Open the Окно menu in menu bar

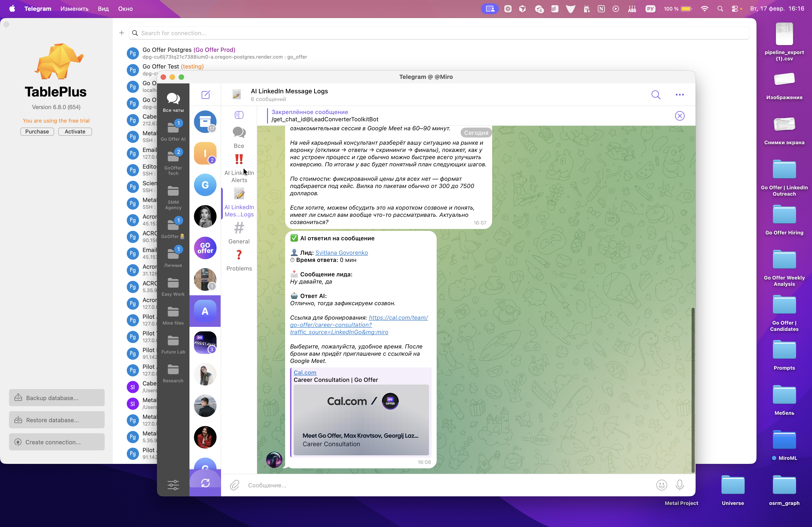(125, 9)
